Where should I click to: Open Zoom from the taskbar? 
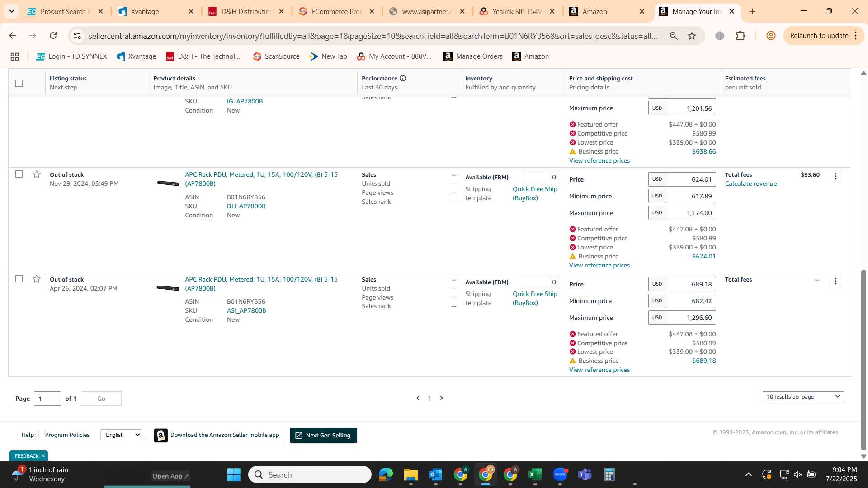tap(560, 474)
